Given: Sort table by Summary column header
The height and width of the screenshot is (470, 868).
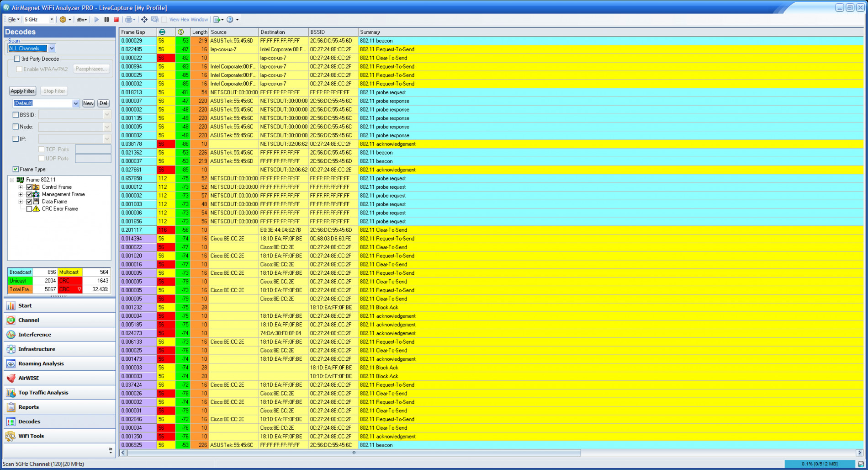Looking at the screenshot, I should pos(611,32).
